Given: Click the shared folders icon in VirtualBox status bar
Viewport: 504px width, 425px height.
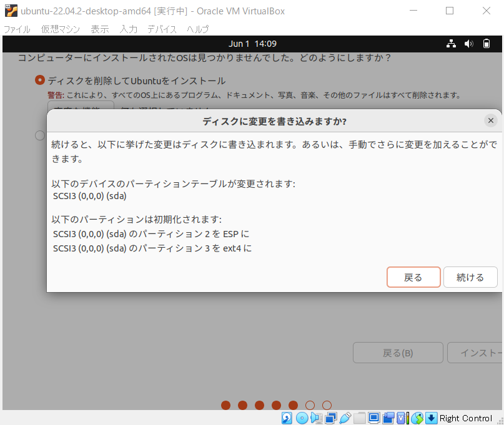Looking at the screenshot, I should point(359,418).
